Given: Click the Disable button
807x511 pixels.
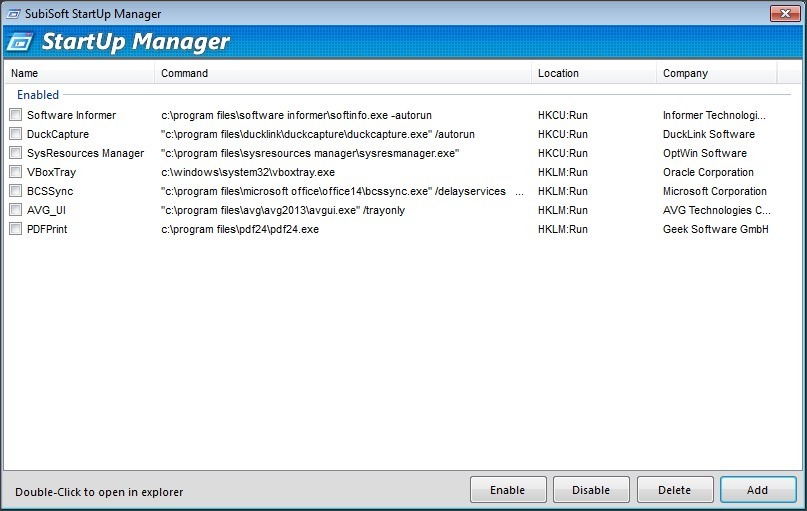Looking at the screenshot, I should click(x=591, y=490).
